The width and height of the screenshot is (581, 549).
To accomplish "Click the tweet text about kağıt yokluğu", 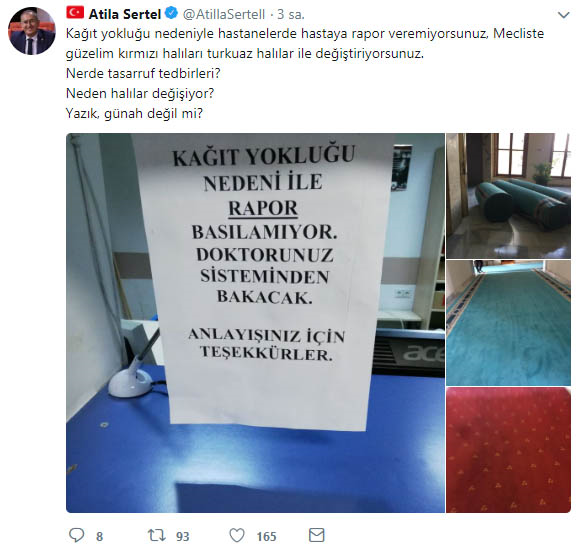I will pyautogui.click(x=305, y=43).
